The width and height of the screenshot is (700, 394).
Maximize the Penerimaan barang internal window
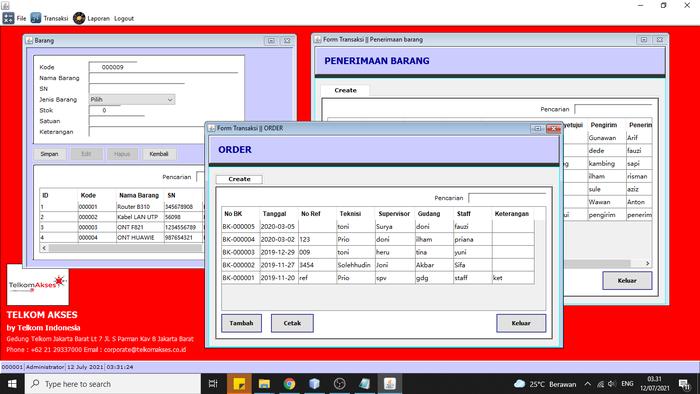tap(644, 40)
